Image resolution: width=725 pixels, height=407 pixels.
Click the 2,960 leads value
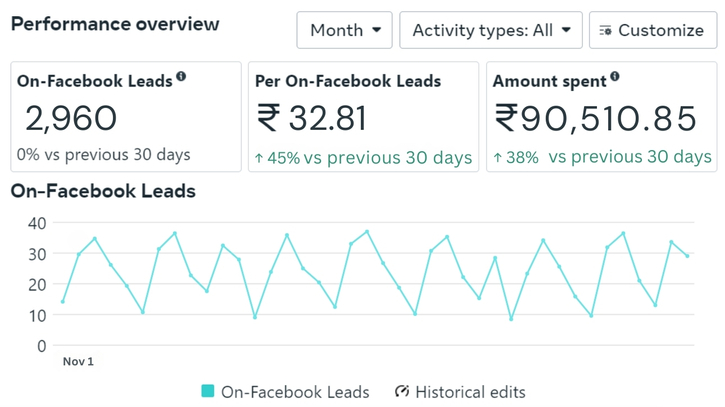pyautogui.click(x=71, y=119)
